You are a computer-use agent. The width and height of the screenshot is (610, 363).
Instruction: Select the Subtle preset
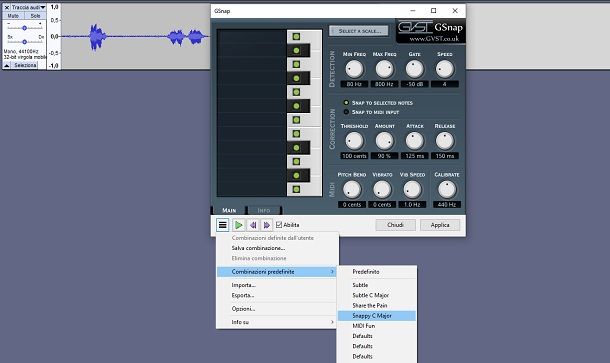[360, 285]
